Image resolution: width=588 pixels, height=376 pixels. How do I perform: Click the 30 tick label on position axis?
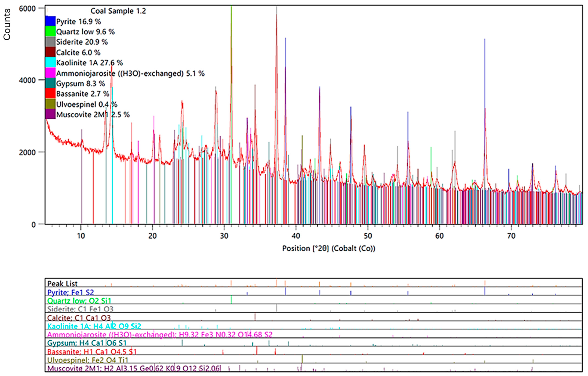pos(224,236)
